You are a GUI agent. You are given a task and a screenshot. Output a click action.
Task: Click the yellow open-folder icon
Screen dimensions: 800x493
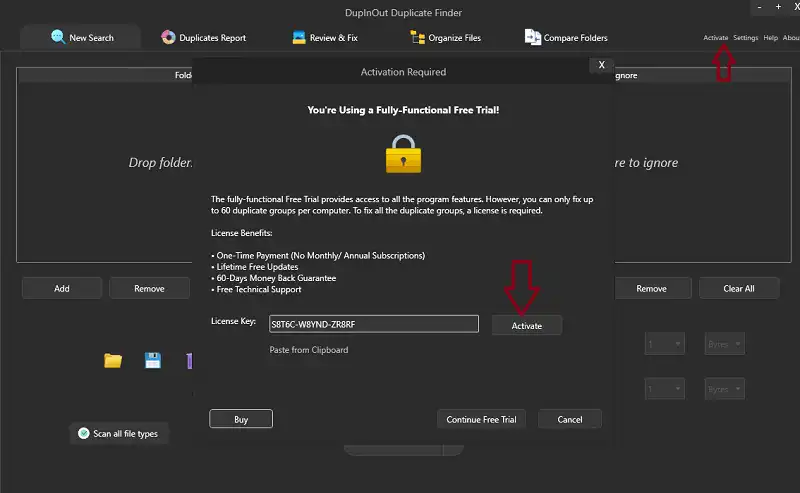113,360
